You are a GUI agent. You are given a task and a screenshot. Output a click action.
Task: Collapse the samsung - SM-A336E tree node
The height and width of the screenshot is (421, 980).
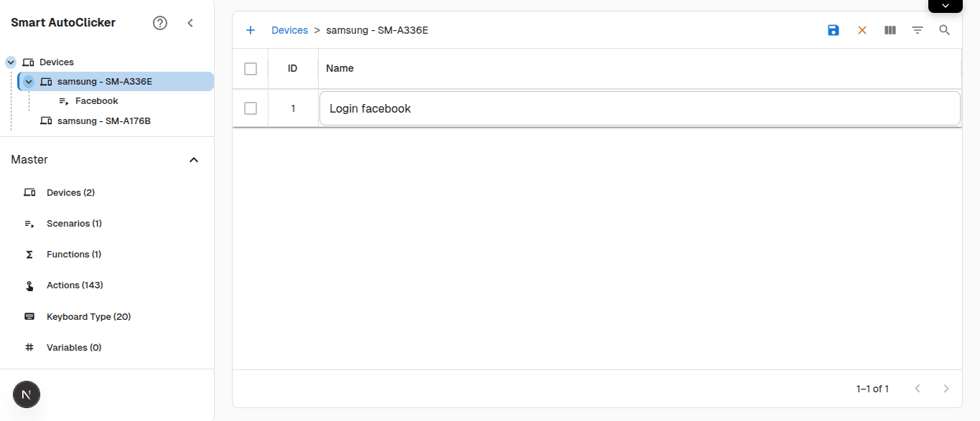click(29, 82)
